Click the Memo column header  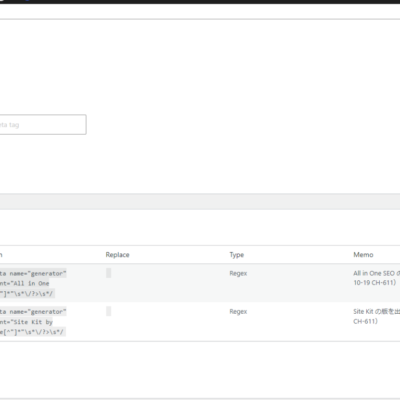pos(363,255)
